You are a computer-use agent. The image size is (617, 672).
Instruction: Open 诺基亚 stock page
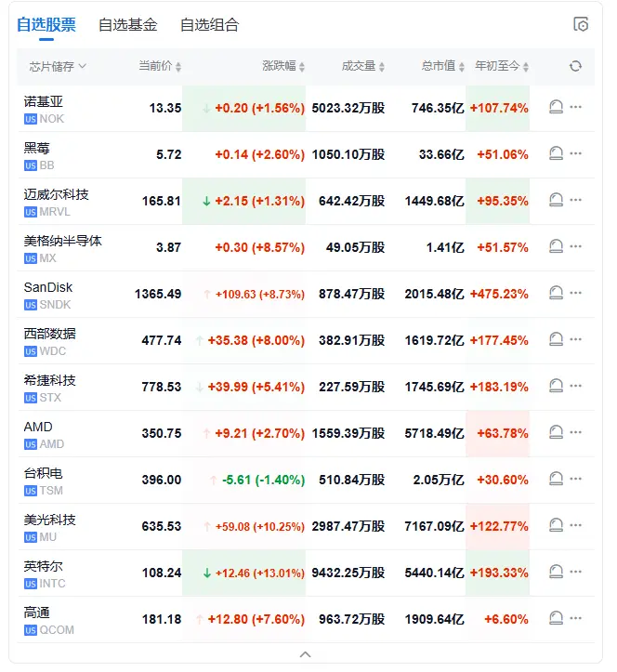pos(44,101)
